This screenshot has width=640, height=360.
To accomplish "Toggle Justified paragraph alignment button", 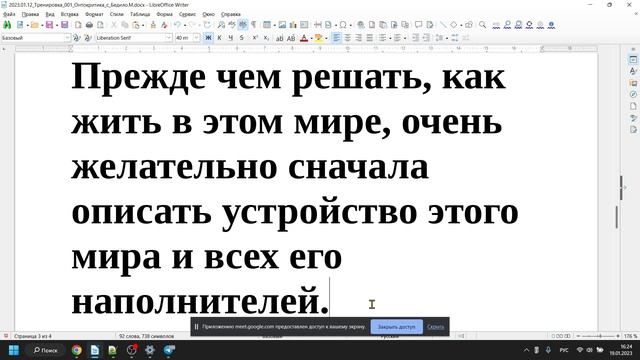I will 369,38.
